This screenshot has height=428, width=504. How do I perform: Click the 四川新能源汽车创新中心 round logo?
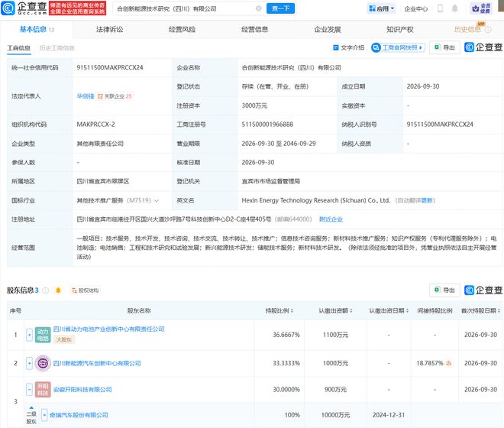(43, 363)
